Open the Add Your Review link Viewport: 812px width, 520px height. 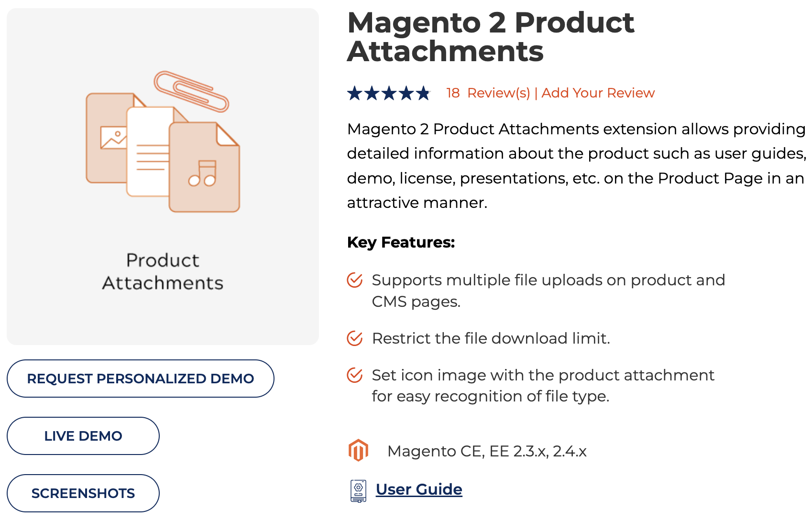click(x=597, y=93)
